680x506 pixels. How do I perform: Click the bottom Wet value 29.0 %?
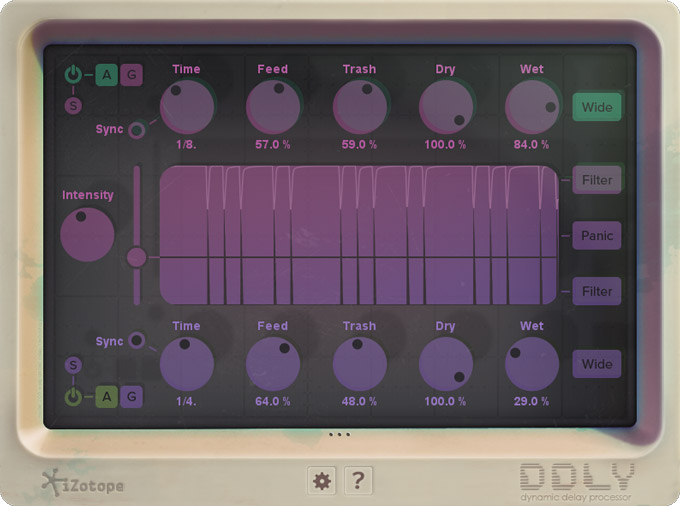pyautogui.click(x=532, y=402)
